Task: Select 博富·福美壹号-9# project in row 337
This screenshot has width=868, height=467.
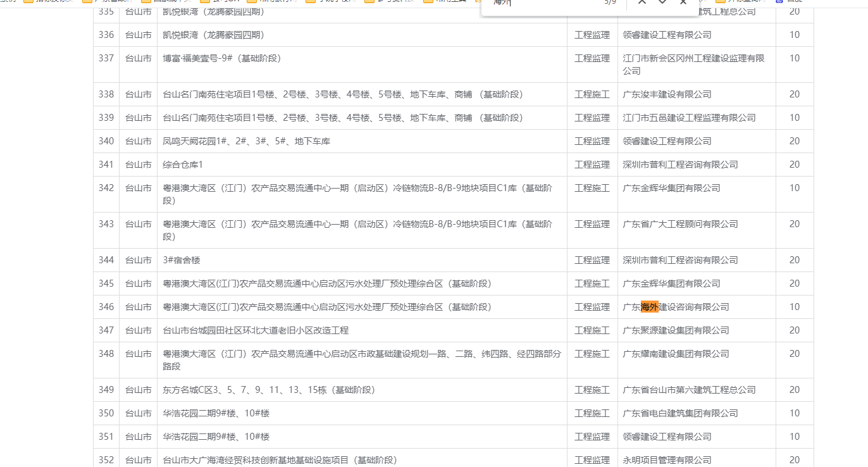Action: [x=221, y=58]
